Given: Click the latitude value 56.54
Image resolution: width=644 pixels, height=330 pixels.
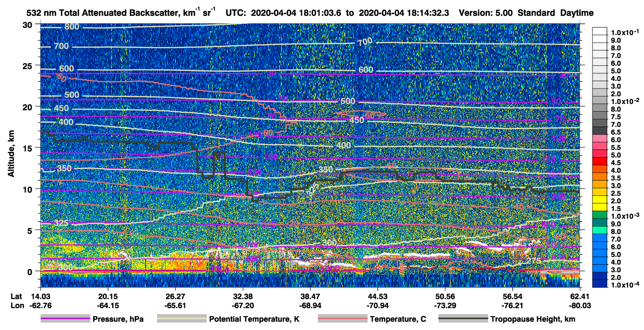Looking at the screenshot, I should tap(512, 296).
